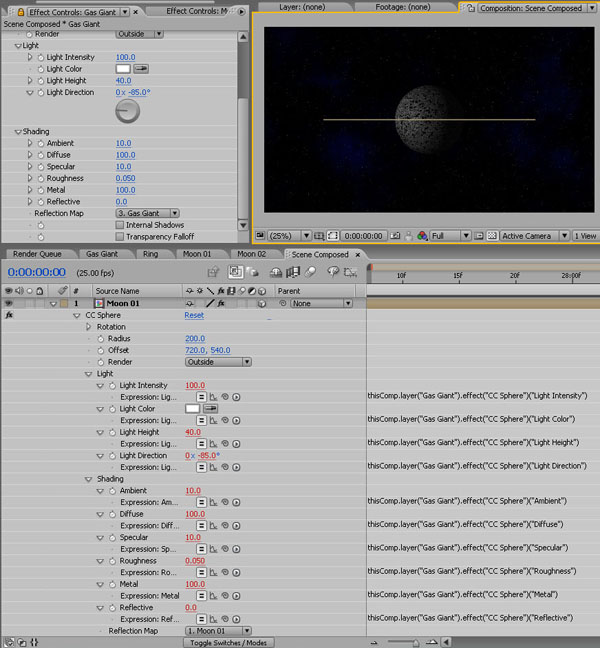Open the Diffuse expression language menu arrow
The image size is (600, 648).
click(236, 525)
